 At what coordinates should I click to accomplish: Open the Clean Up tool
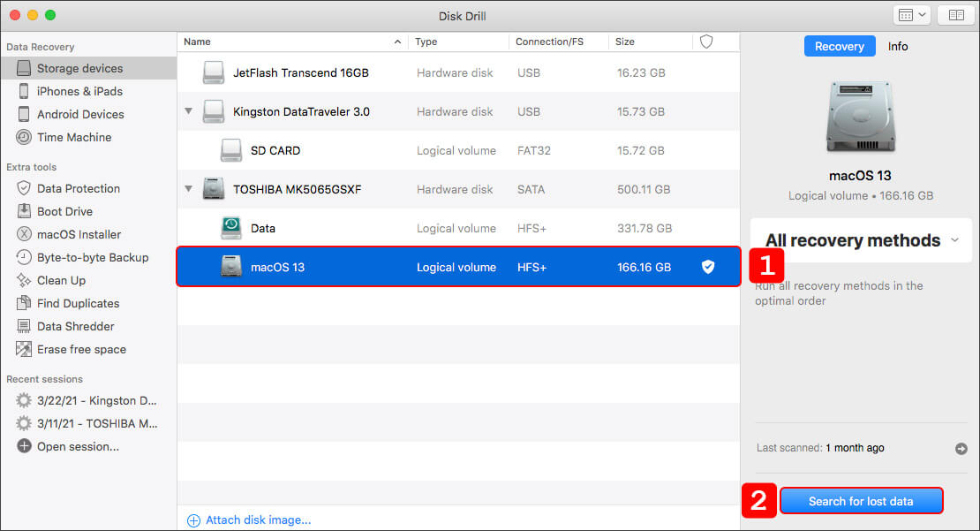tap(61, 280)
